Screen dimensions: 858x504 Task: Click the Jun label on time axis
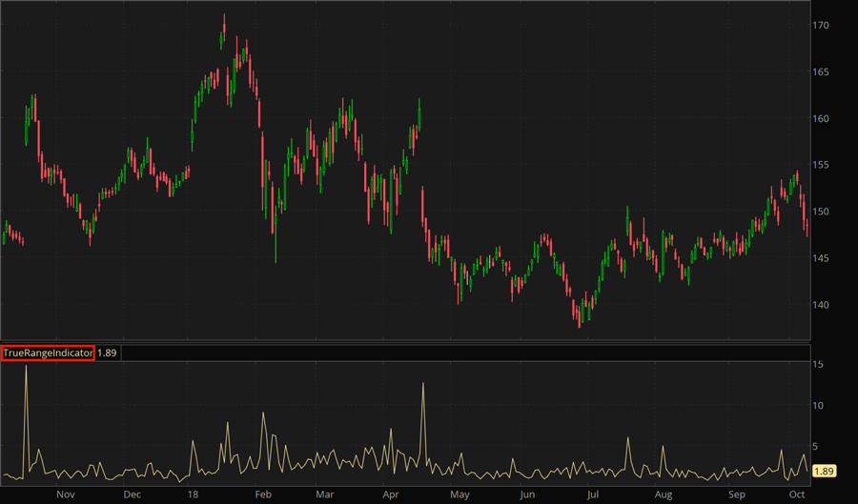(525, 494)
